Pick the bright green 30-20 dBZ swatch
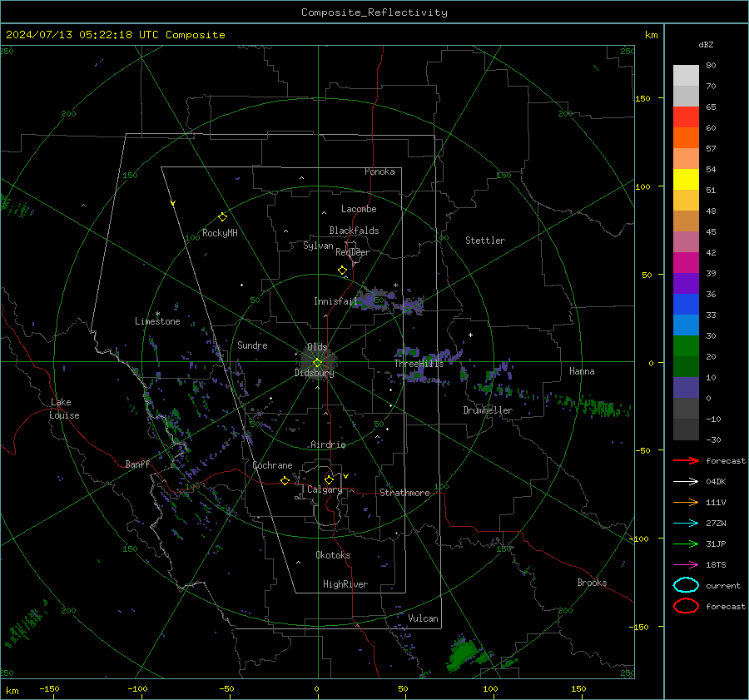 pos(686,346)
